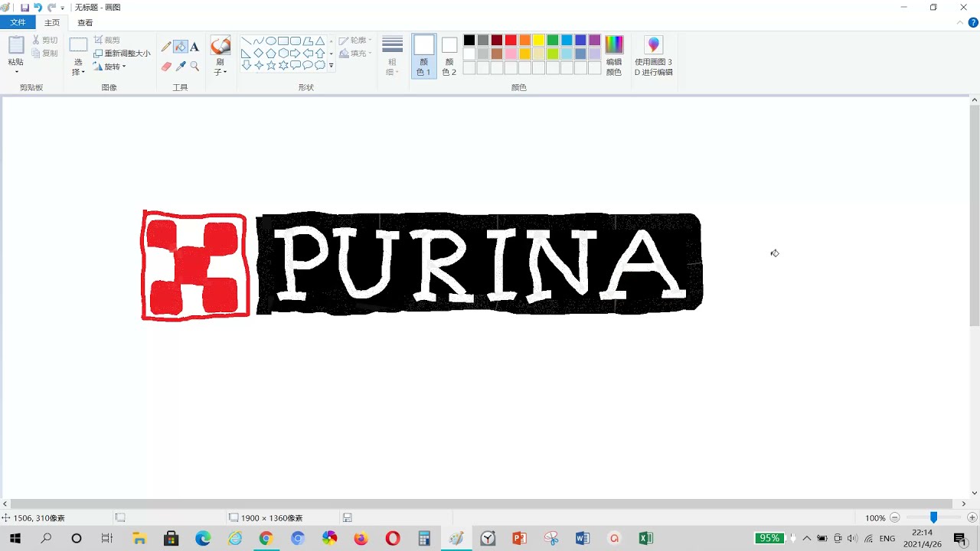Screen dimensions: 980x551
Task: Click the Crop button
Action: pos(107,40)
